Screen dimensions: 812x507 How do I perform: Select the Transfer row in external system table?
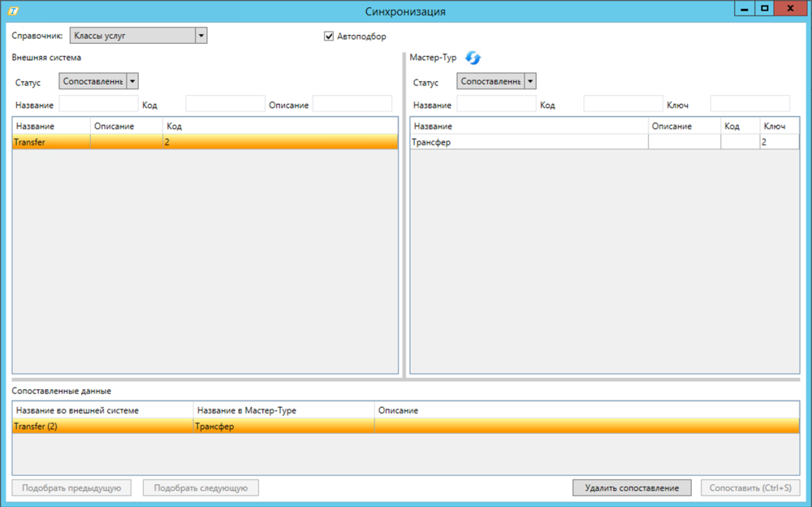pos(49,142)
